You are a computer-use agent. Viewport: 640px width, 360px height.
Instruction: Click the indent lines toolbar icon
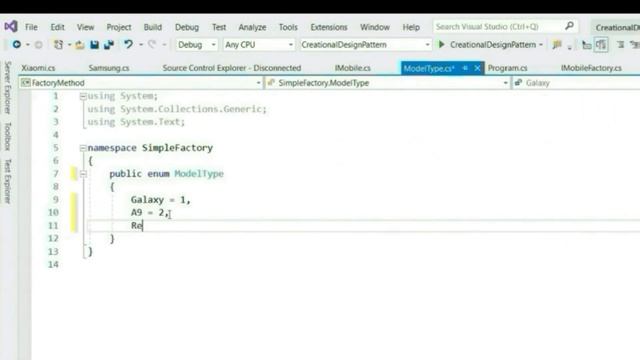(620, 44)
